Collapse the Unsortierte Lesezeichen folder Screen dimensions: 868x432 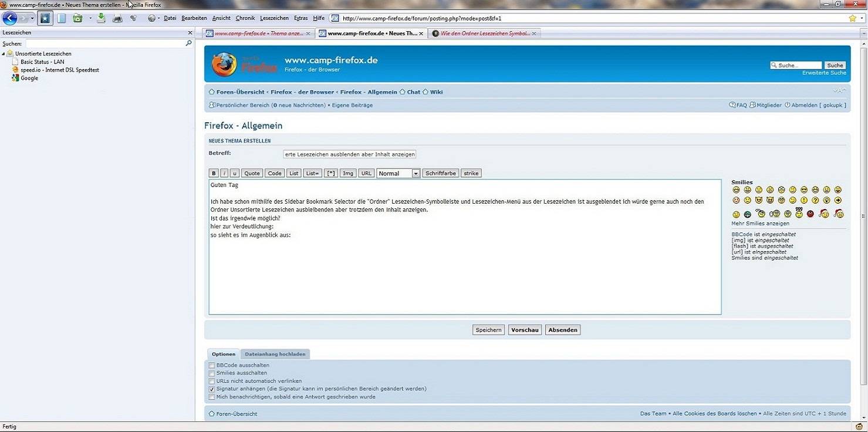coord(4,54)
